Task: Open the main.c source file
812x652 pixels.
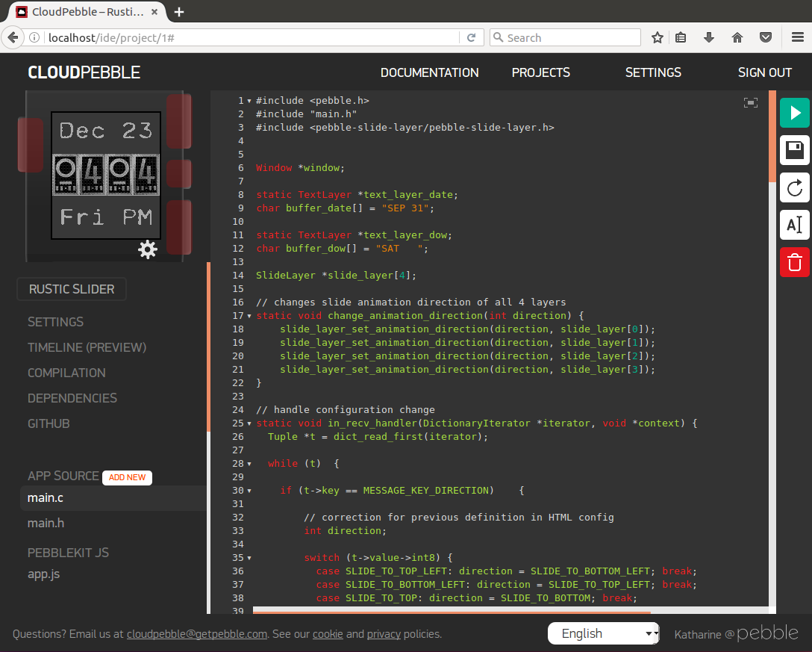Action: [x=113, y=498]
